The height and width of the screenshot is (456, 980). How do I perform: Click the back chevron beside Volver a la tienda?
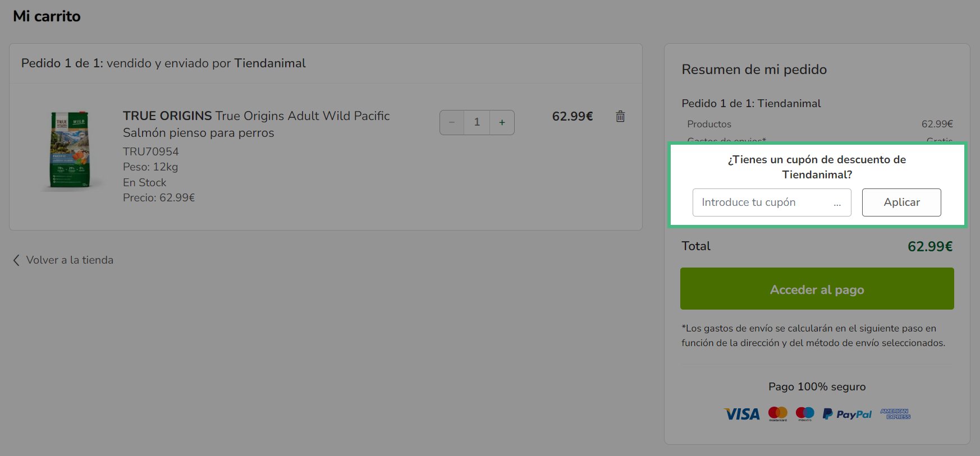(16, 260)
